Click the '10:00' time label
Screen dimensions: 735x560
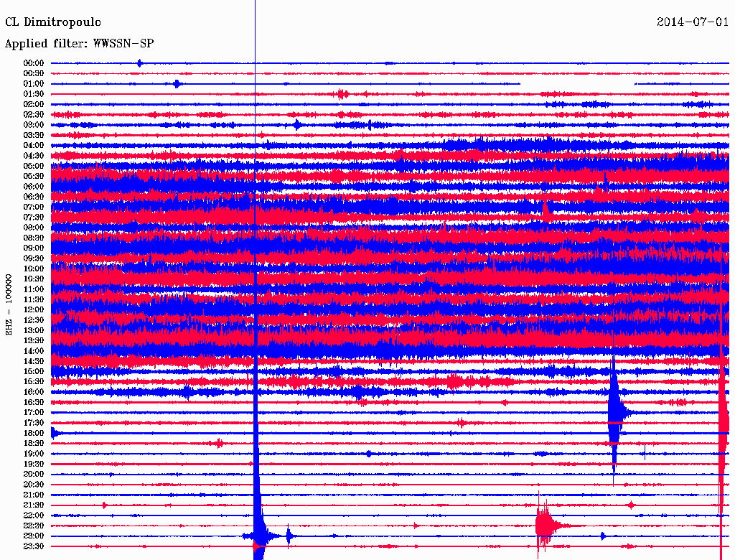pos(34,269)
